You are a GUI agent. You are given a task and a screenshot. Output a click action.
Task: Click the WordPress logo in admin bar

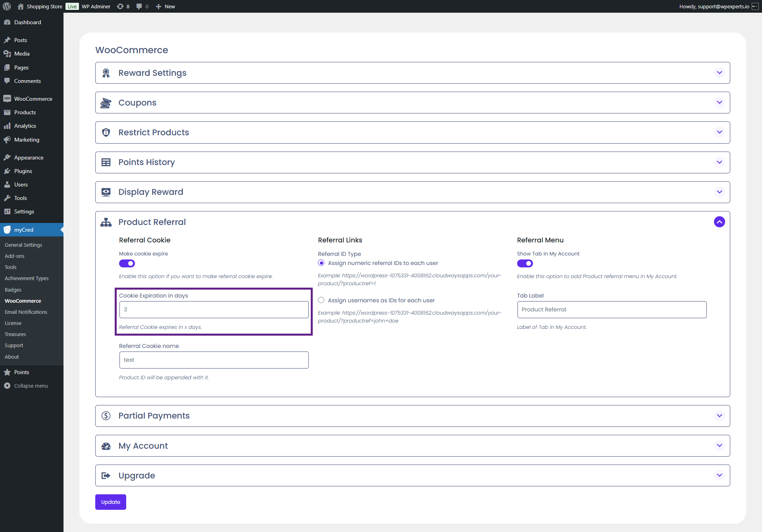pos(7,6)
